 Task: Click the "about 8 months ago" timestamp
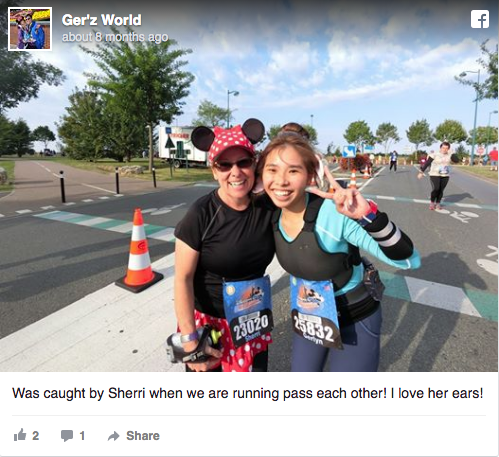pyautogui.click(x=115, y=37)
